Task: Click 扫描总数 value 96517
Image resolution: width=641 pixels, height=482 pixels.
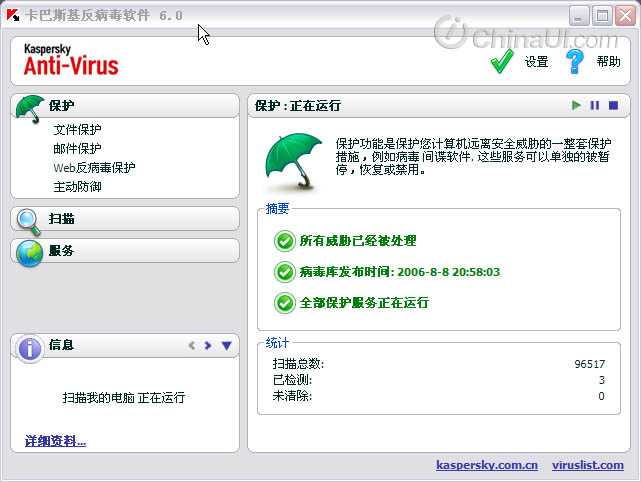Action: (589, 364)
